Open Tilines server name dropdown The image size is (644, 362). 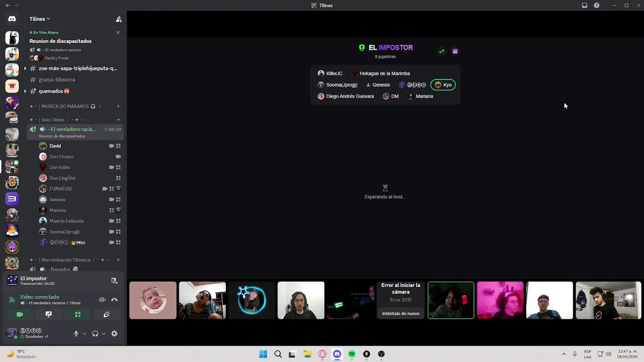click(40, 19)
